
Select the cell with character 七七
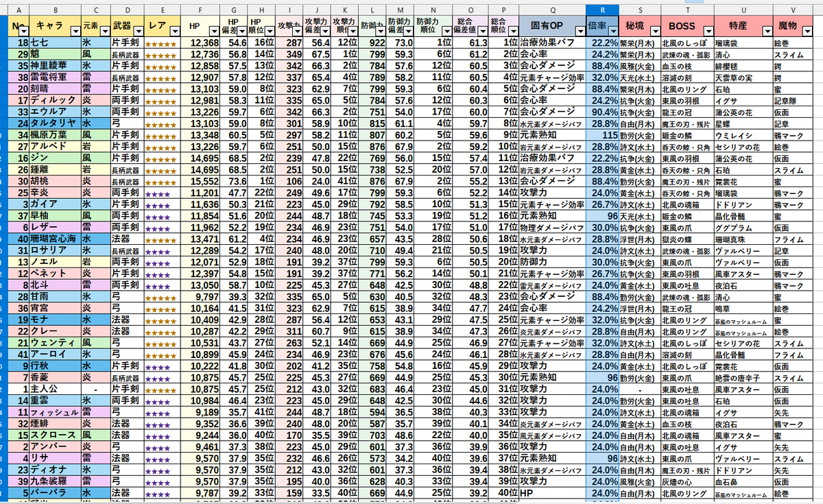click(x=56, y=43)
